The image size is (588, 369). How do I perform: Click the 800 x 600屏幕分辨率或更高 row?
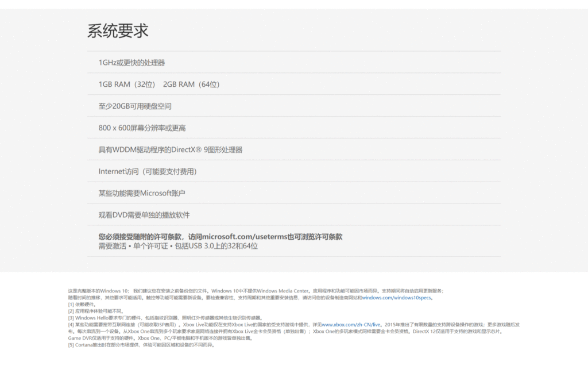(294, 128)
